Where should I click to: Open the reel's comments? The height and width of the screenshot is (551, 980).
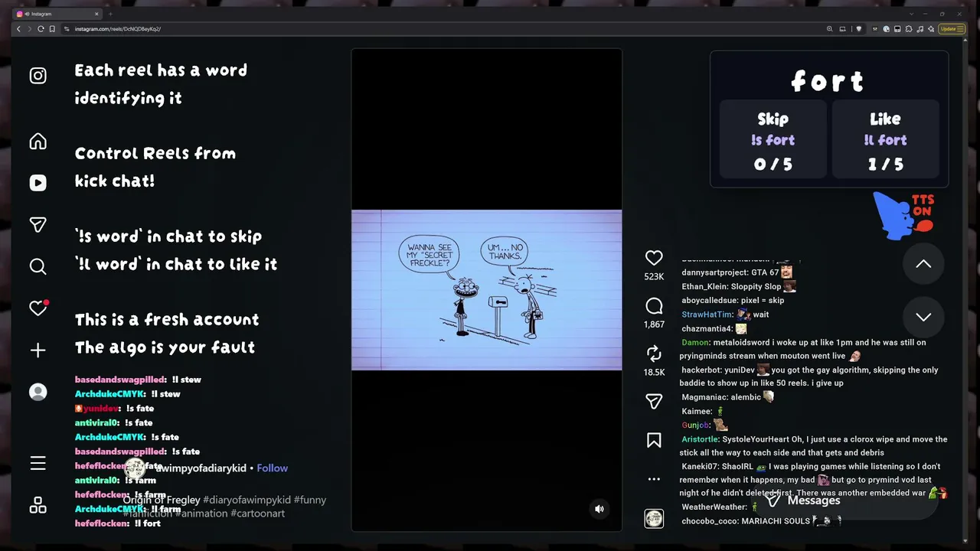(654, 306)
